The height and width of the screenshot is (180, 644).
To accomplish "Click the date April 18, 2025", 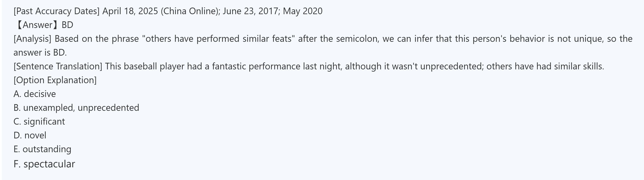I will coord(130,11).
